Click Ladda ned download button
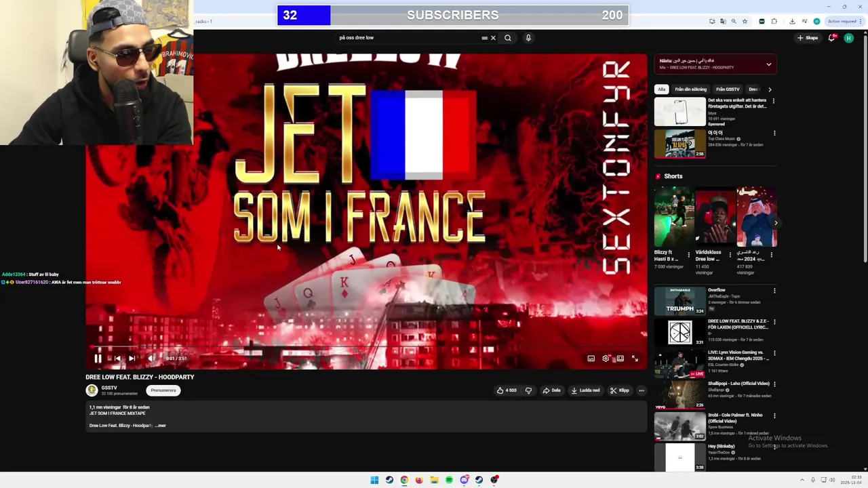868x488 pixels. click(585, 390)
